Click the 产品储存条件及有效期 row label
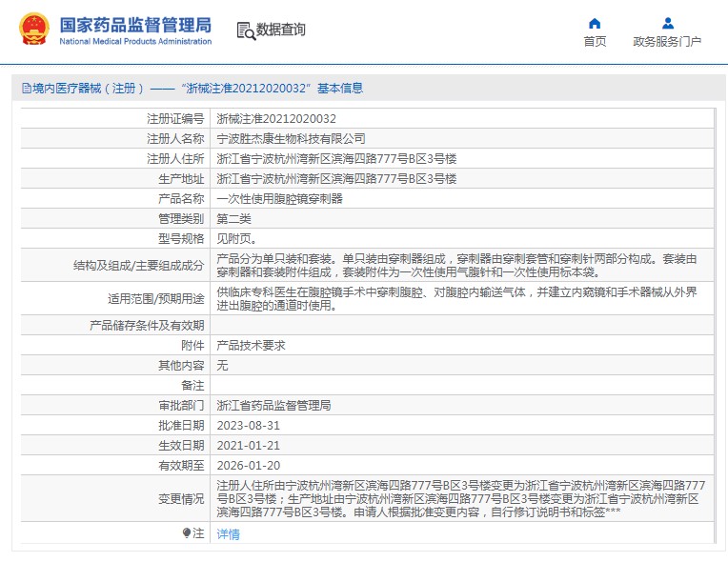728x562 pixels. click(x=147, y=326)
